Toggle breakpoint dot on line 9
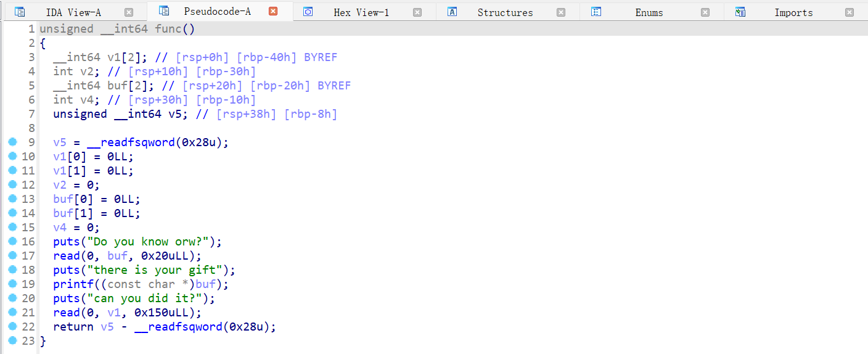 click(12, 142)
